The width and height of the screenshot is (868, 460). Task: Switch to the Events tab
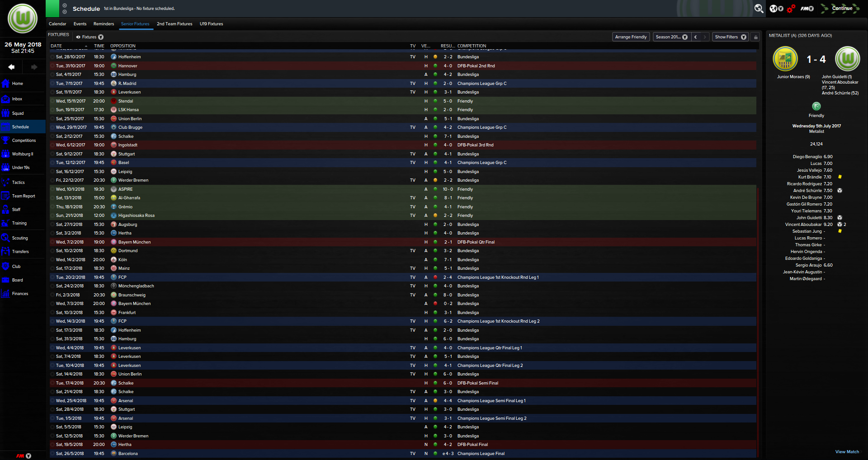click(80, 24)
